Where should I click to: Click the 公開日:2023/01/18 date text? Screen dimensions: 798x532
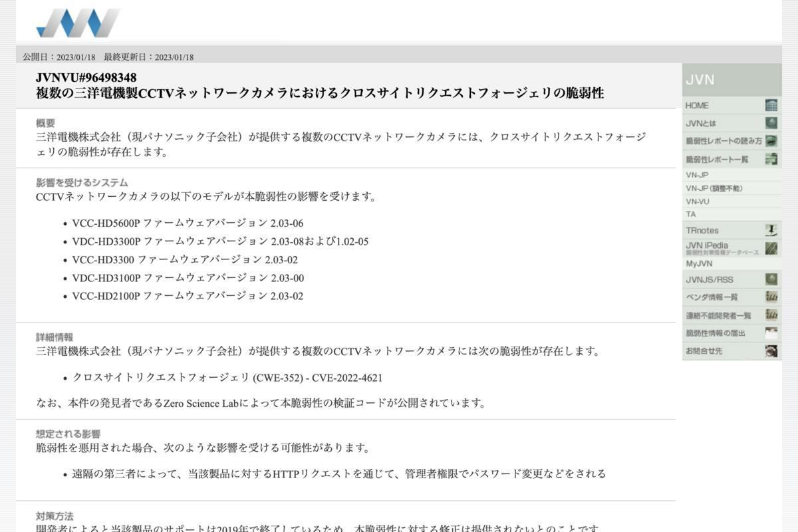click(59, 57)
